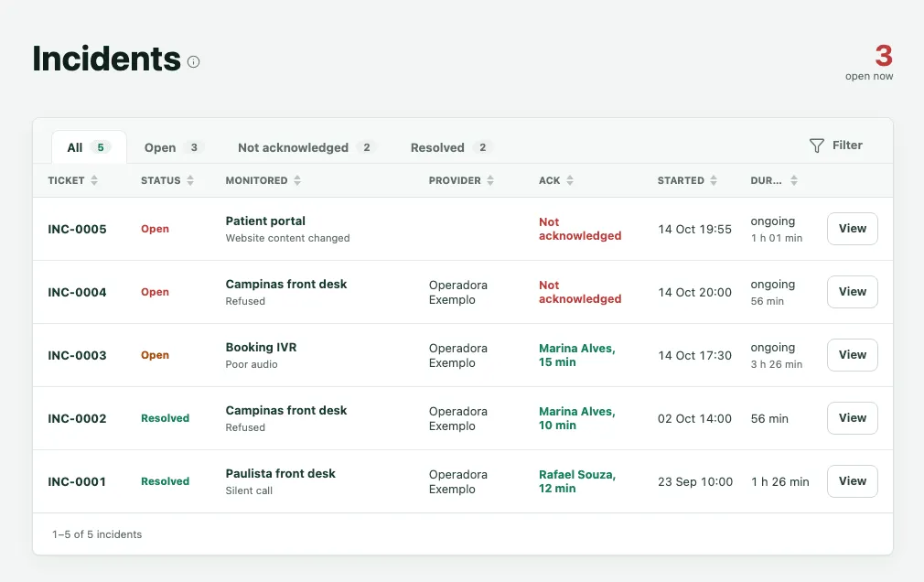The width and height of the screenshot is (924, 582).
Task: Click ticket number INC-0004
Action: pyautogui.click(x=77, y=293)
